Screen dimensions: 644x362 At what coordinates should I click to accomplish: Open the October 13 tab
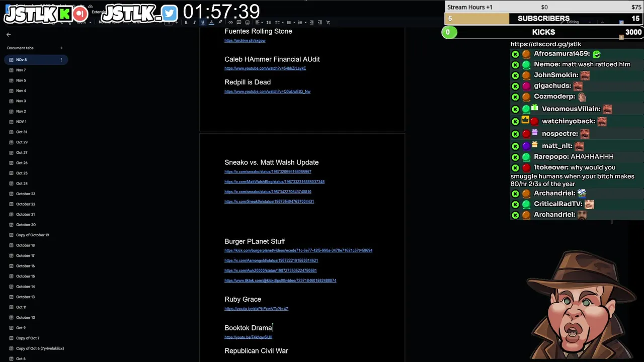(x=25, y=297)
